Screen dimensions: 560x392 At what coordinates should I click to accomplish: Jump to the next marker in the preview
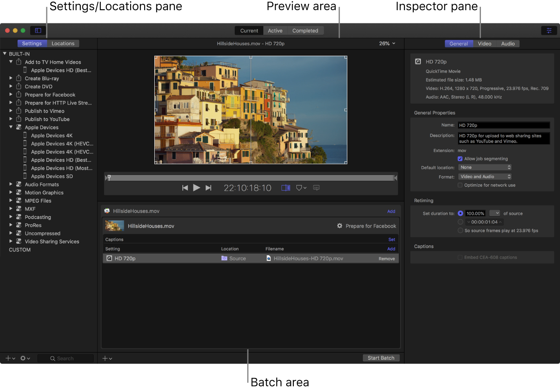click(208, 188)
